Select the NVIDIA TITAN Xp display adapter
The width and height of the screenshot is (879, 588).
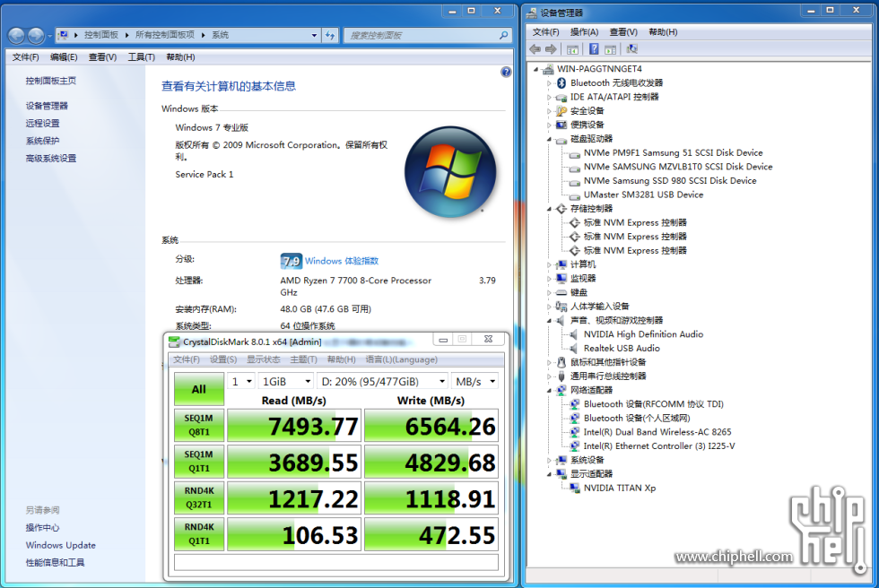620,488
